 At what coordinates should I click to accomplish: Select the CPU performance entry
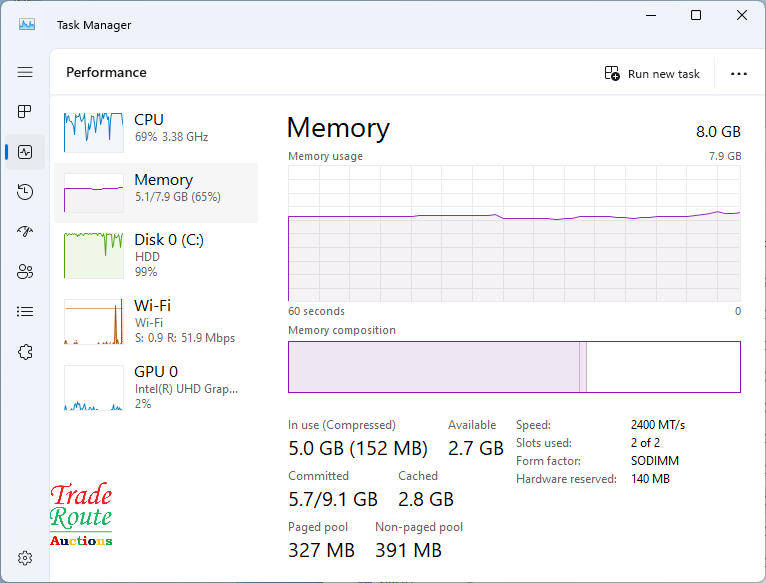point(156,128)
